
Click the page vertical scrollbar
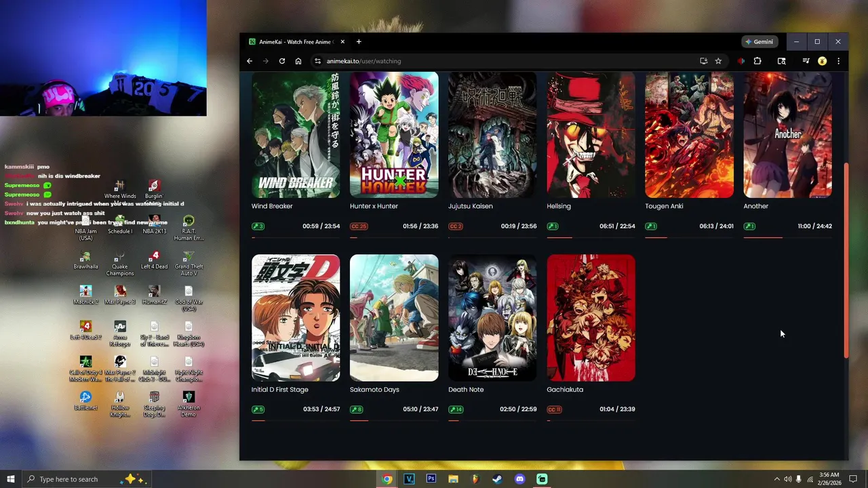846,260
